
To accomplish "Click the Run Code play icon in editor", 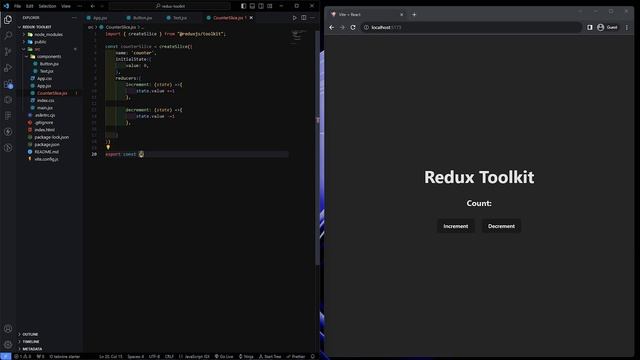I will point(295,18).
